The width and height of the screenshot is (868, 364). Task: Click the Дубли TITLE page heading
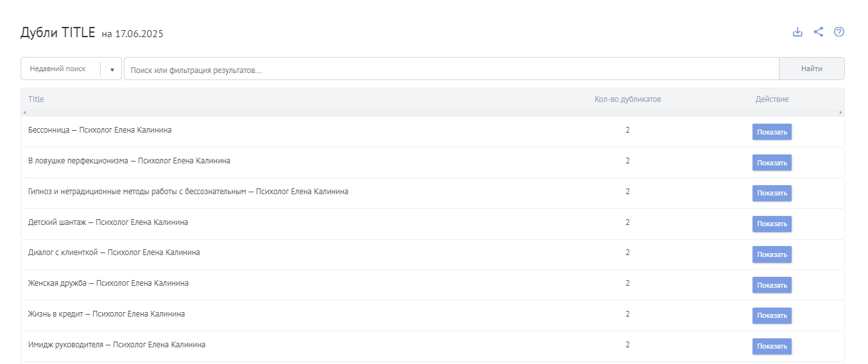point(58,33)
